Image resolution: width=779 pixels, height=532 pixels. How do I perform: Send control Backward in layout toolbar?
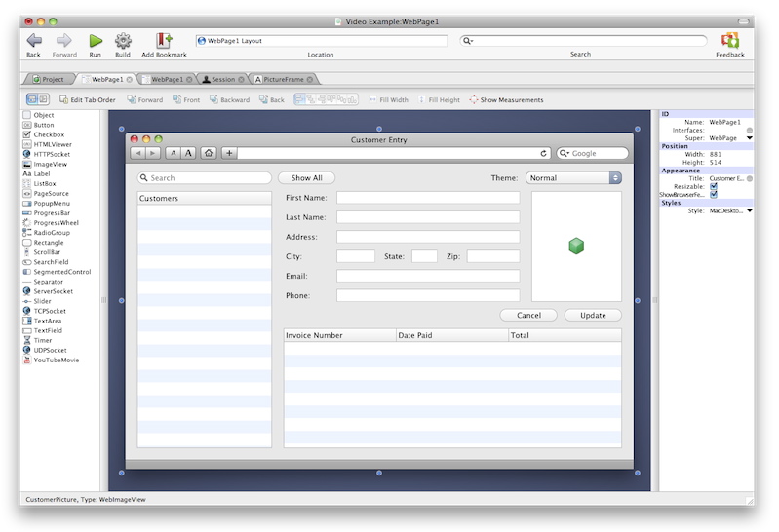click(229, 99)
